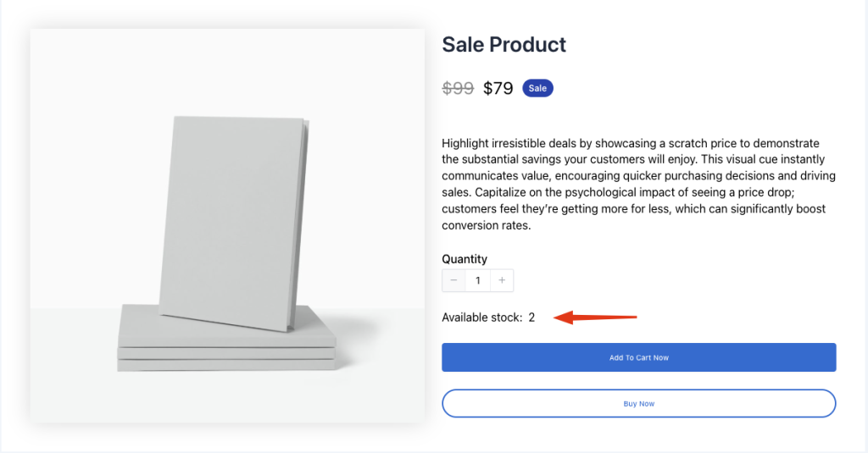The height and width of the screenshot is (453, 868).
Task: Click the description line starting with "Highlight irresistible deals"
Action: [631, 143]
